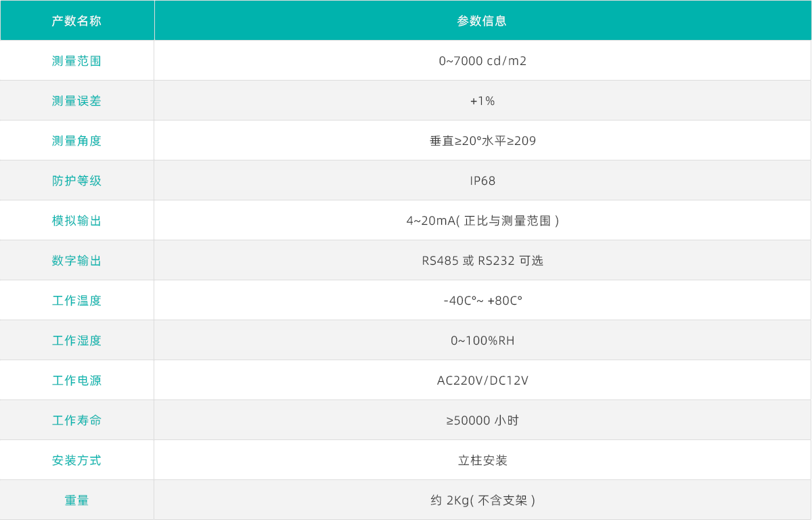Click the 0~7000 cd/m2 value
The height and width of the screenshot is (520, 812).
click(x=482, y=61)
